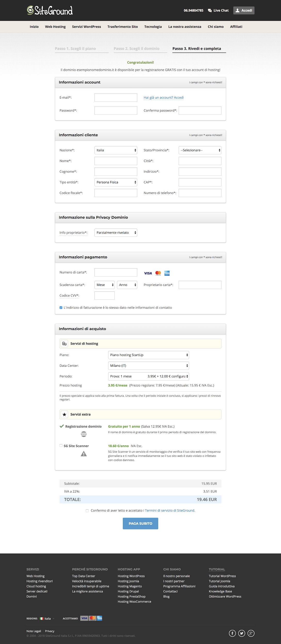Open the Servizi WordPress menu item
This screenshot has height=644, width=281.
[86, 27]
